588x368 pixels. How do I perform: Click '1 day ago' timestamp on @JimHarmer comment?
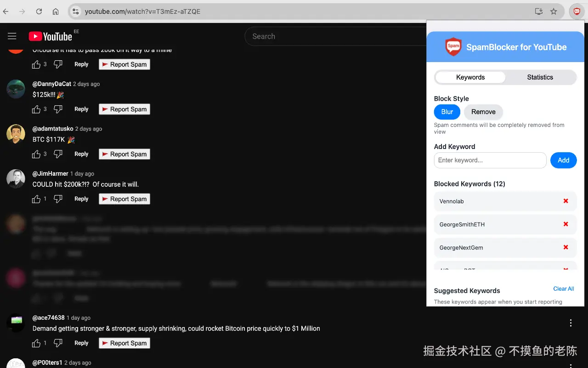(x=82, y=174)
